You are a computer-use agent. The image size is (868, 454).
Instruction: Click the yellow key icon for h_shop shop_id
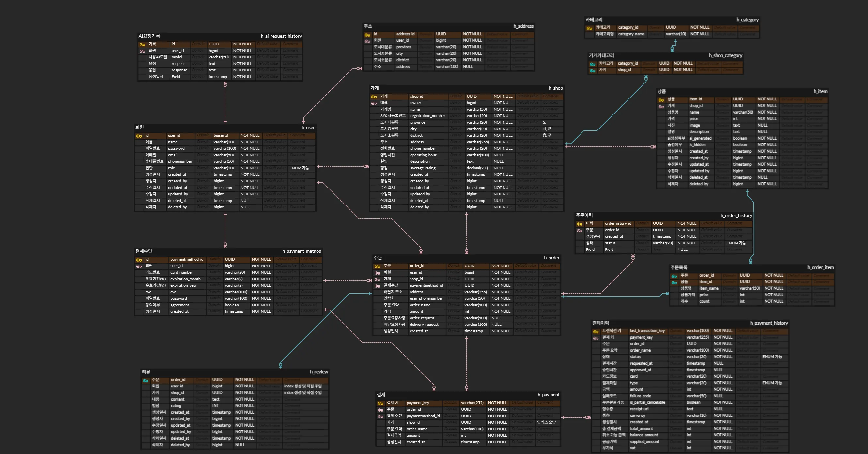coord(374,97)
